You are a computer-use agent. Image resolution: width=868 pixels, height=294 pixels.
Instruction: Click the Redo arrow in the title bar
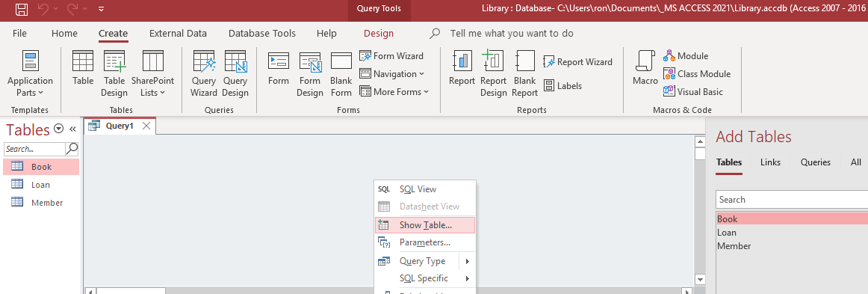tap(72, 9)
